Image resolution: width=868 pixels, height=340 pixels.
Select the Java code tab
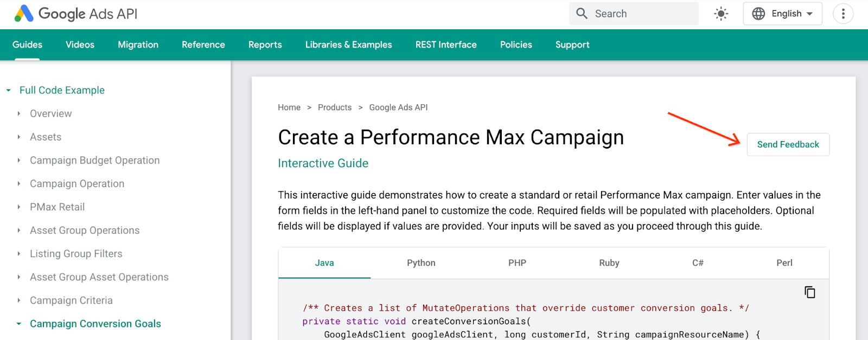click(x=324, y=263)
